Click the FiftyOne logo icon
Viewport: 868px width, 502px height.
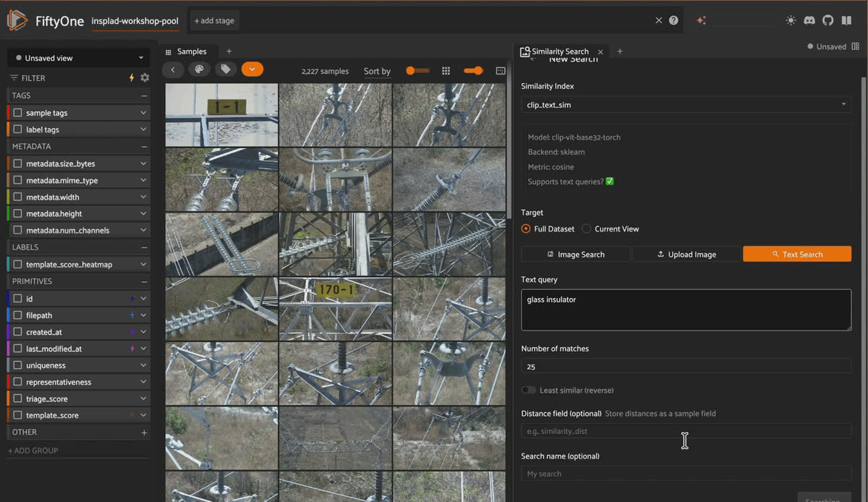tap(17, 20)
